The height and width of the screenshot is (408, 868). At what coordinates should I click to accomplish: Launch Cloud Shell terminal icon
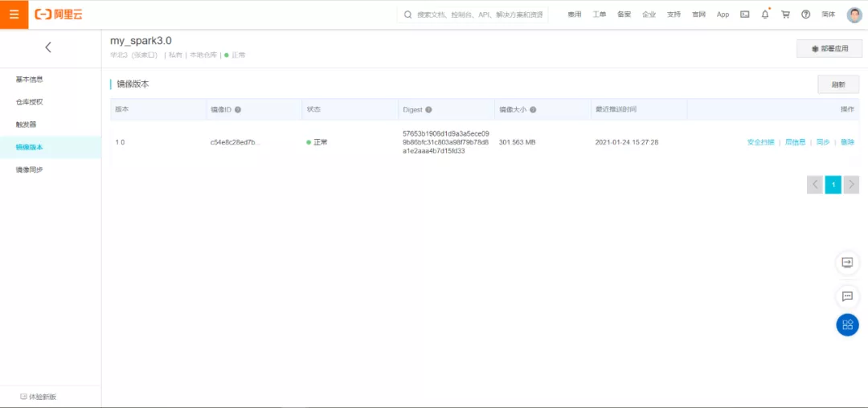[x=745, y=15]
